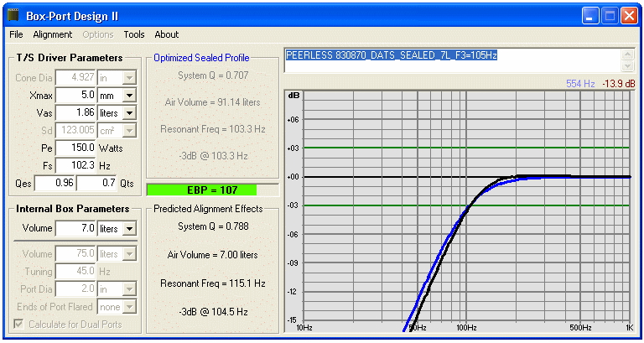Click the 500Hz axis label on graph
Image resolution: width=644 pixels, height=343 pixels.
click(x=581, y=328)
